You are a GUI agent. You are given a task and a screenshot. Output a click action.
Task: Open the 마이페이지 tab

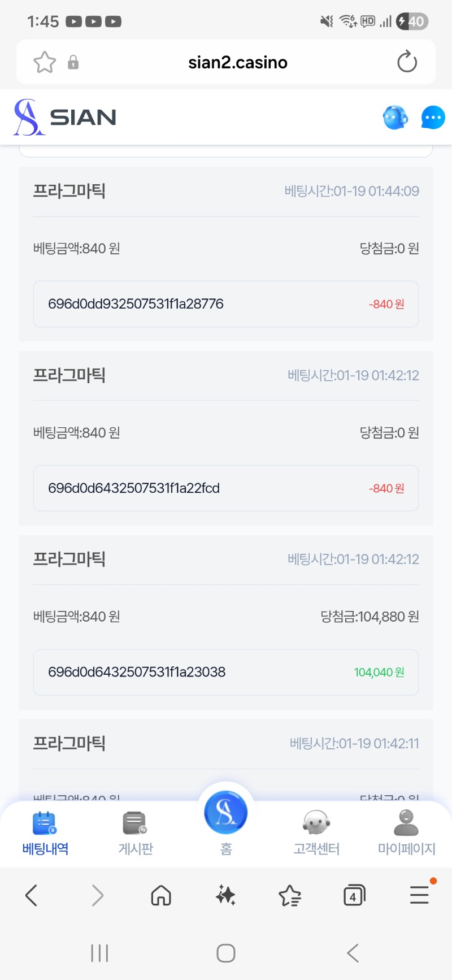pos(406,833)
